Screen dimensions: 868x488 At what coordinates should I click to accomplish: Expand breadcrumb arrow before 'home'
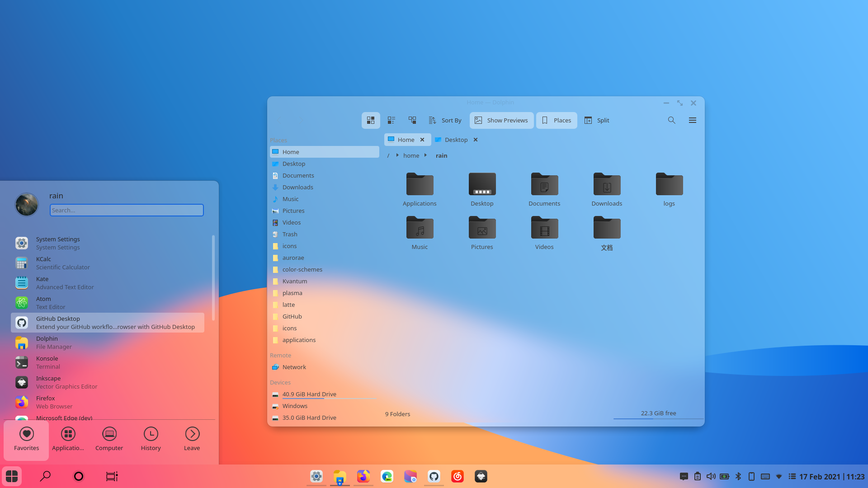point(397,155)
